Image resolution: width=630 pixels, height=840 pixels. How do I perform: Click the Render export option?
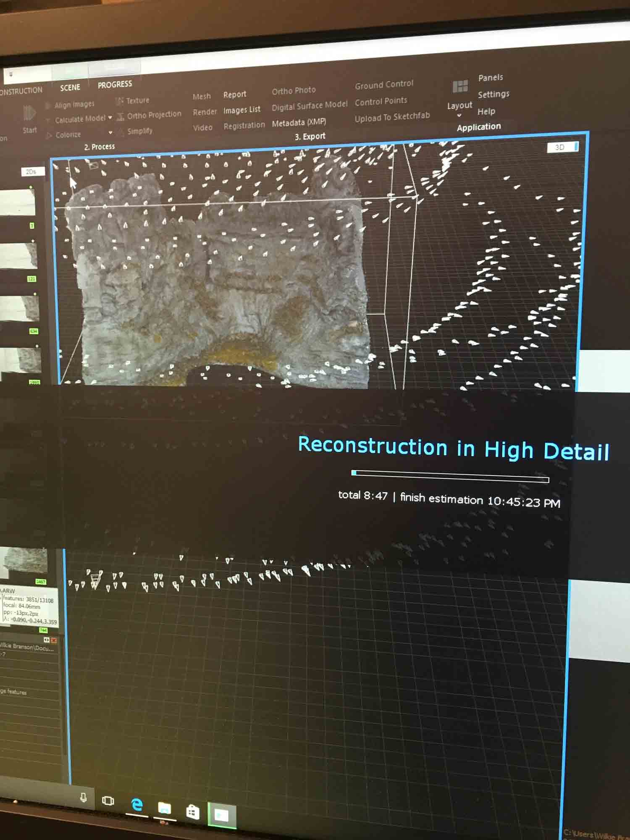[205, 112]
